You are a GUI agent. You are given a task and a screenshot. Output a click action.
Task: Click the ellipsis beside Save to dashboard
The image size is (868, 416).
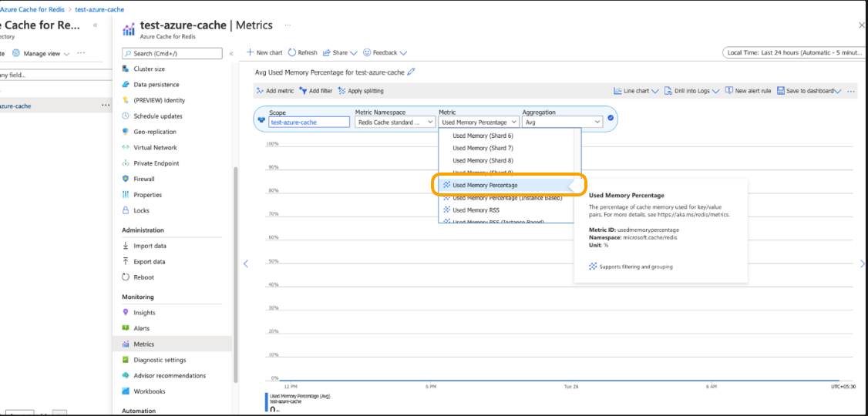coord(851,91)
